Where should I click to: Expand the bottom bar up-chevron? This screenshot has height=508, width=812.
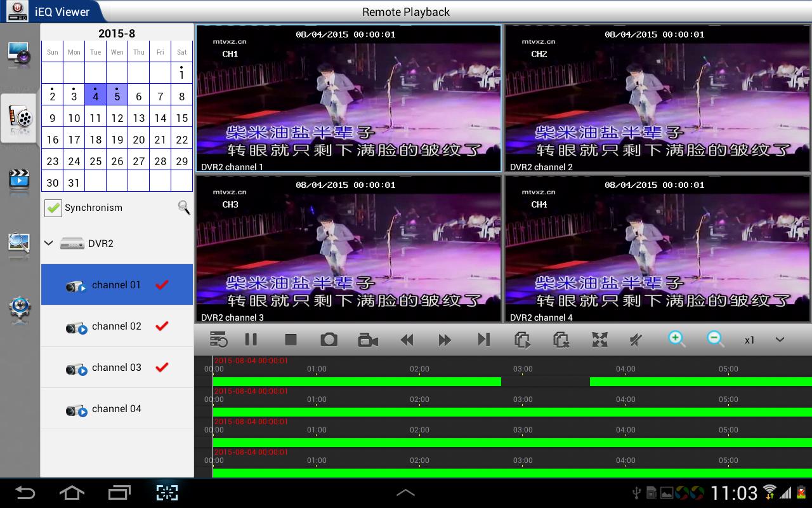pyautogui.click(x=405, y=493)
